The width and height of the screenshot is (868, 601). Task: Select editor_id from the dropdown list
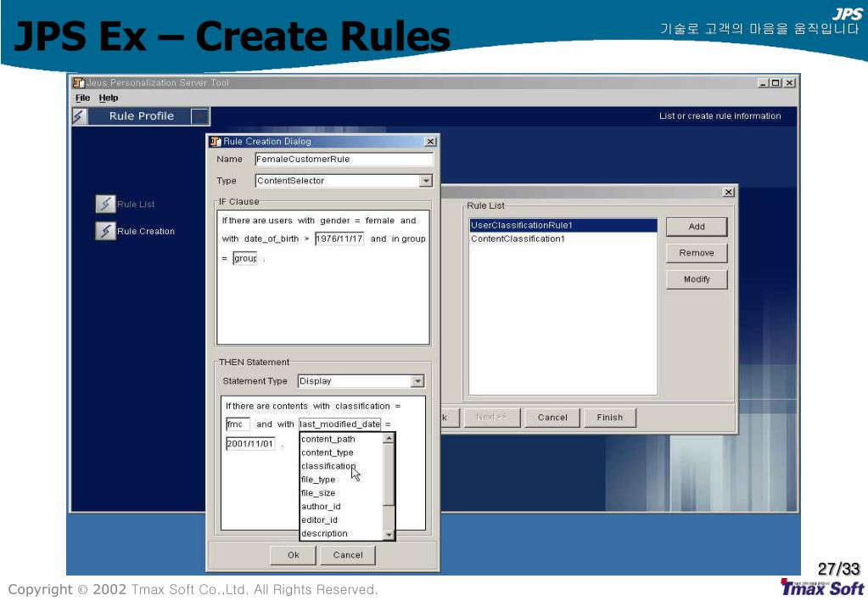coord(341,520)
